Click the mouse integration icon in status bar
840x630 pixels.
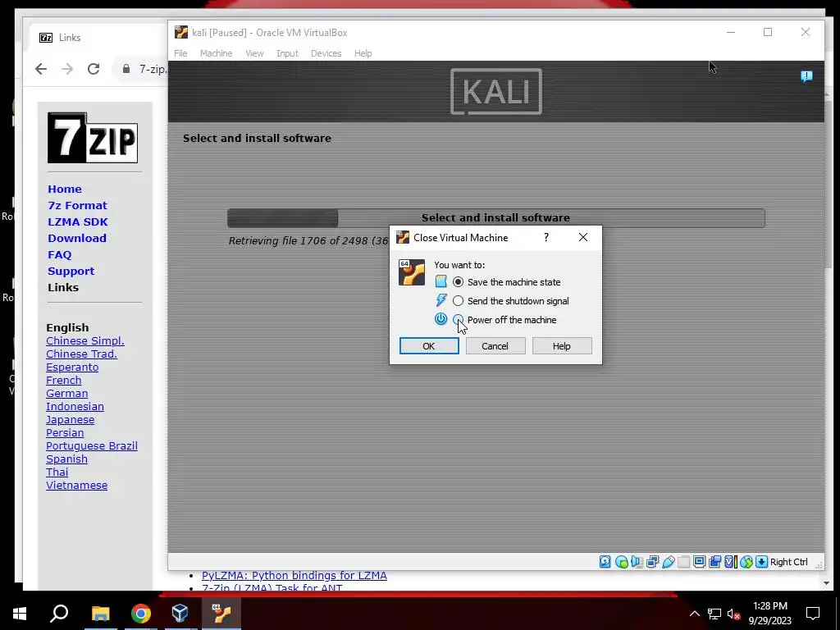pos(746,562)
